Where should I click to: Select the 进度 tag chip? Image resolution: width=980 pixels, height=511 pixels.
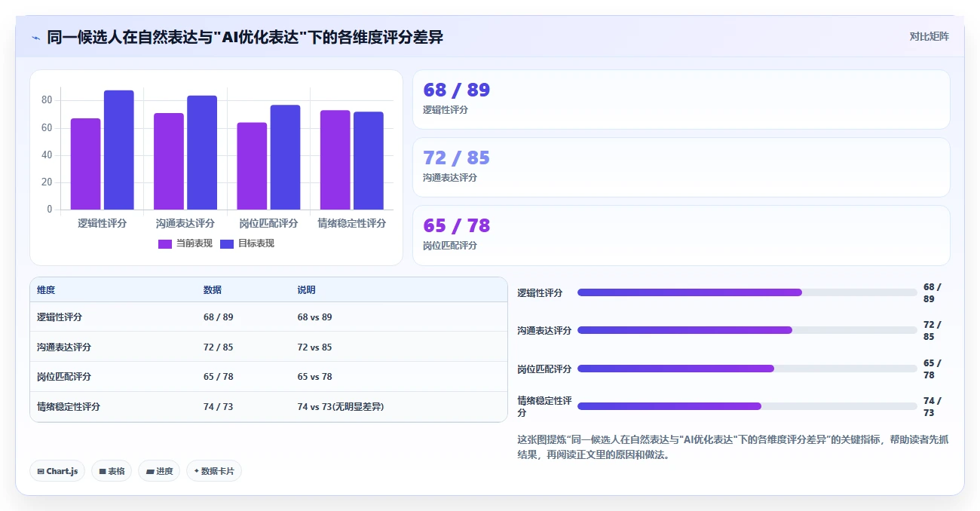(x=159, y=471)
